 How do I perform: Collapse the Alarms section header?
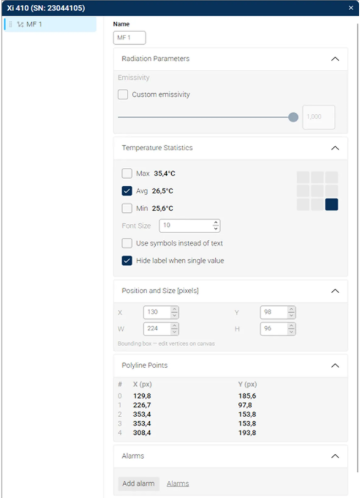click(335, 456)
